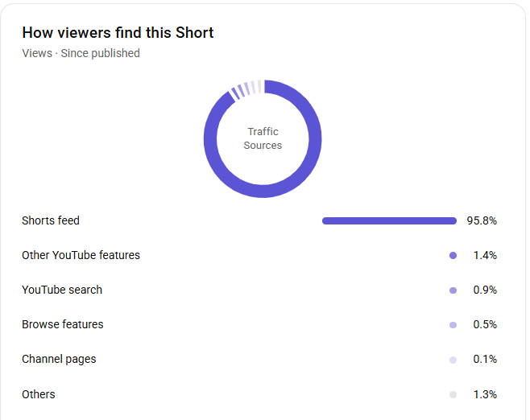Image resolution: width=530 pixels, height=420 pixels.
Task: Click the 1.3% Others percentage value
Action: click(485, 394)
